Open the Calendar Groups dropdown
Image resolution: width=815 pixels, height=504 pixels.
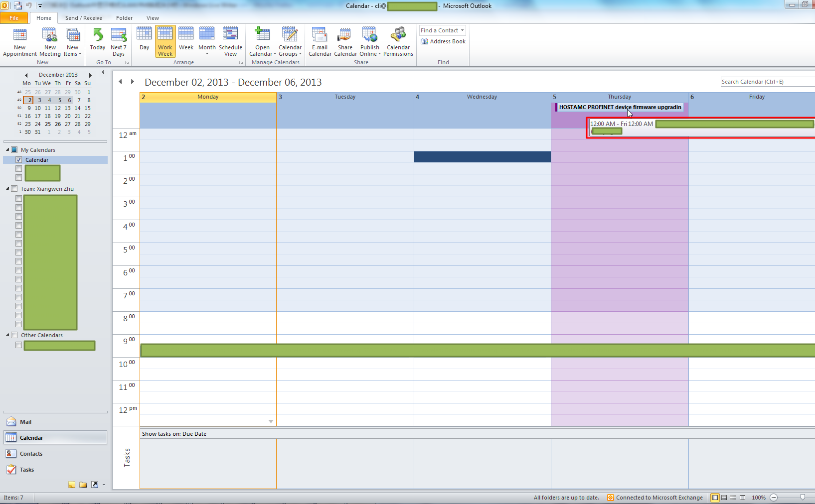coord(290,42)
